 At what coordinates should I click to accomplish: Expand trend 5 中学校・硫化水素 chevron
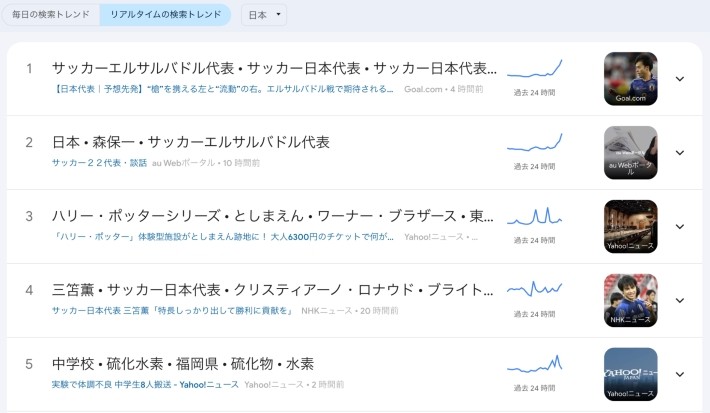[680, 374]
